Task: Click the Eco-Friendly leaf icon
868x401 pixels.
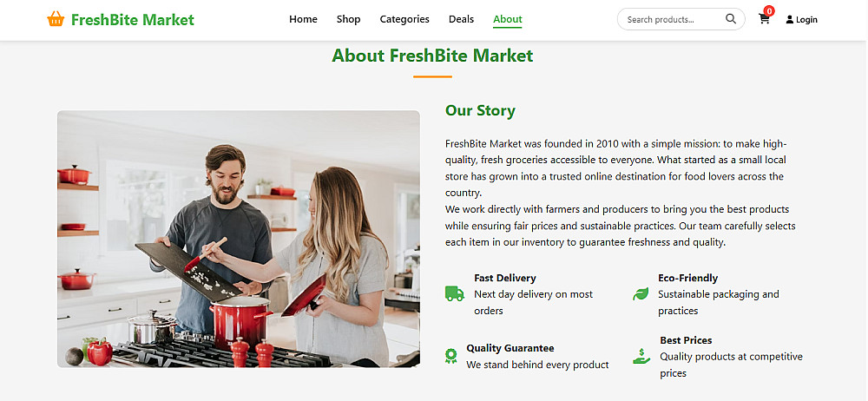Action: point(641,293)
